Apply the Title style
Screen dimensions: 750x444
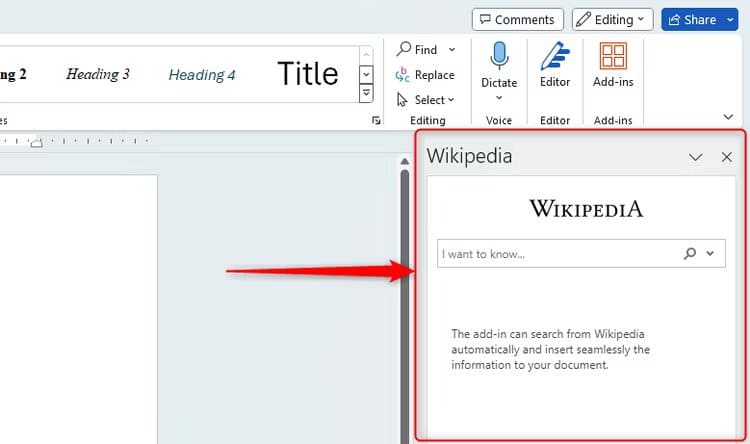click(x=308, y=73)
